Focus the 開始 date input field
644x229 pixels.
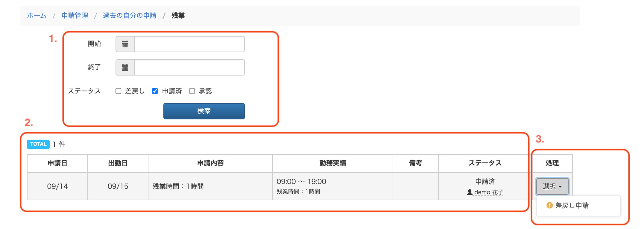[x=189, y=44]
